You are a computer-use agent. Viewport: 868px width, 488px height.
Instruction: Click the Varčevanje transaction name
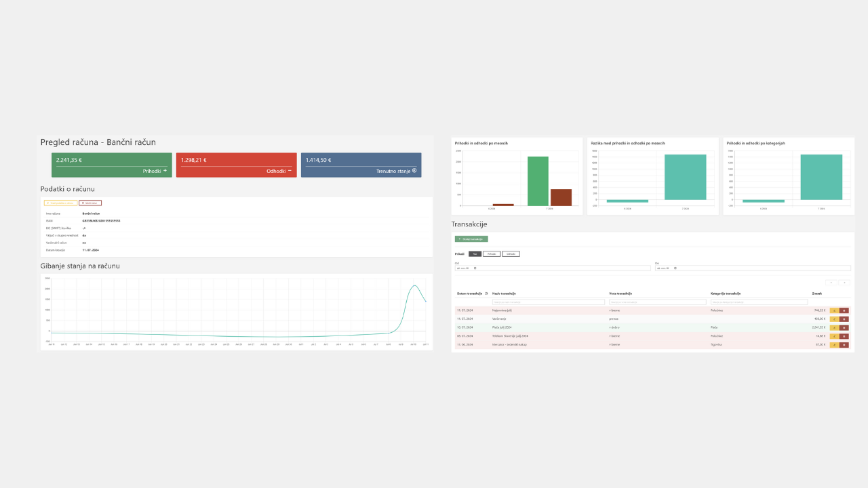(499, 319)
